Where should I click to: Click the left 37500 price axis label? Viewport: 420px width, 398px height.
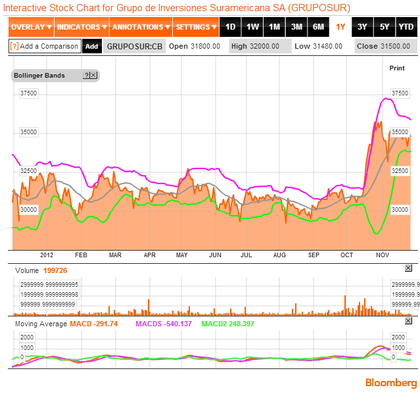coord(29,93)
